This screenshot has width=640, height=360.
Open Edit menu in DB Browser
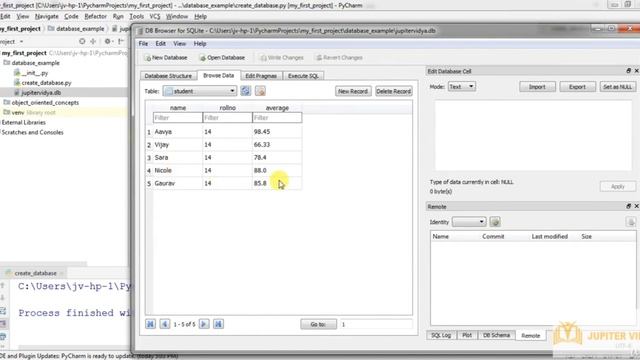160,44
